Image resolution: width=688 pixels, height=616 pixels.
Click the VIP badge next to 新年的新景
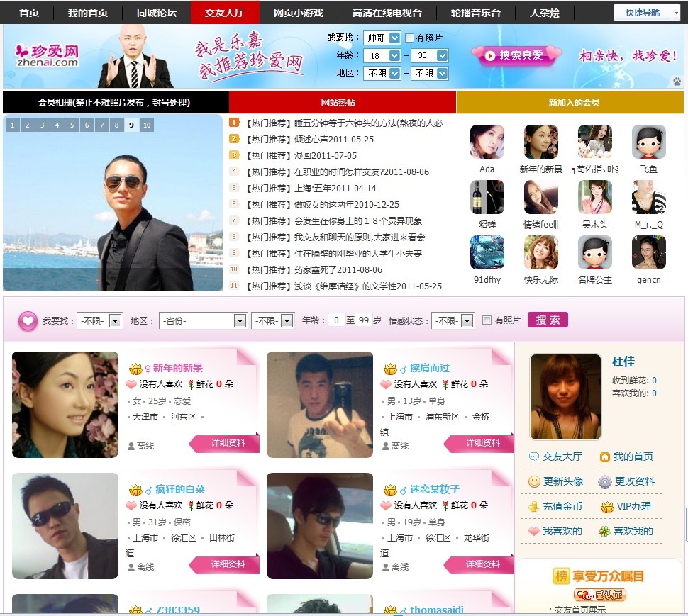(135, 369)
